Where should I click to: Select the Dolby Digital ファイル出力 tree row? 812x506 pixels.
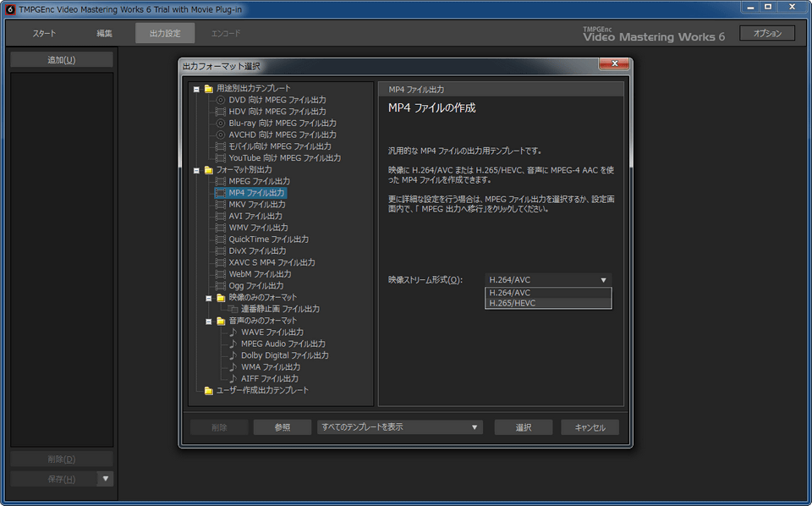[285, 355]
